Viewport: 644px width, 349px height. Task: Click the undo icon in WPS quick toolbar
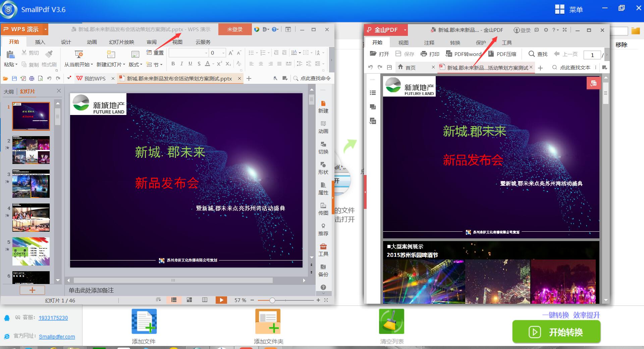coord(49,78)
